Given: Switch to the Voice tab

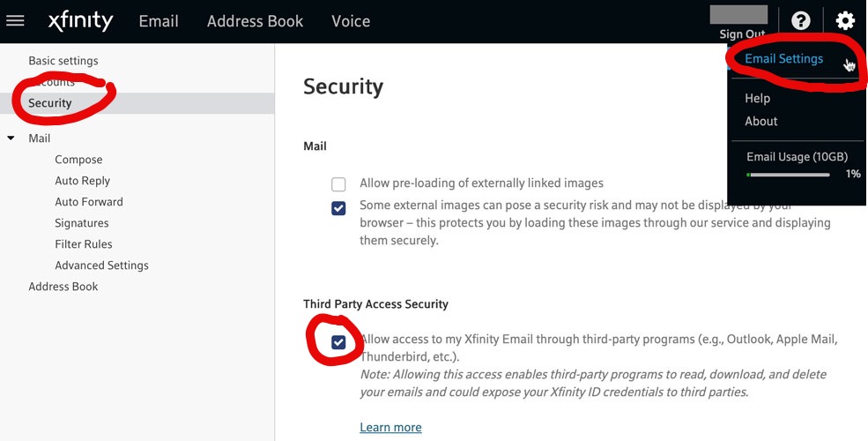Looking at the screenshot, I should [351, 21].
